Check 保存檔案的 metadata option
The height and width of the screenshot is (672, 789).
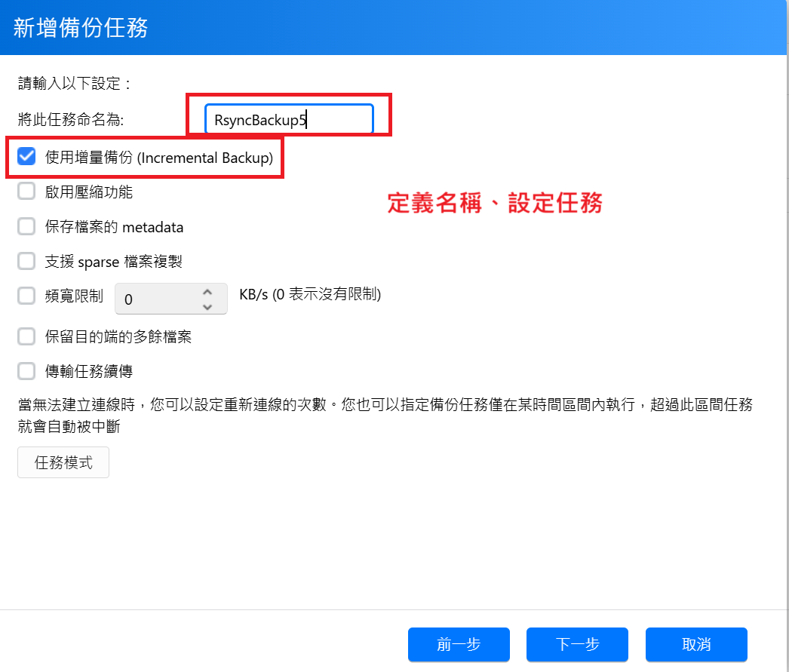click(26, 226)
